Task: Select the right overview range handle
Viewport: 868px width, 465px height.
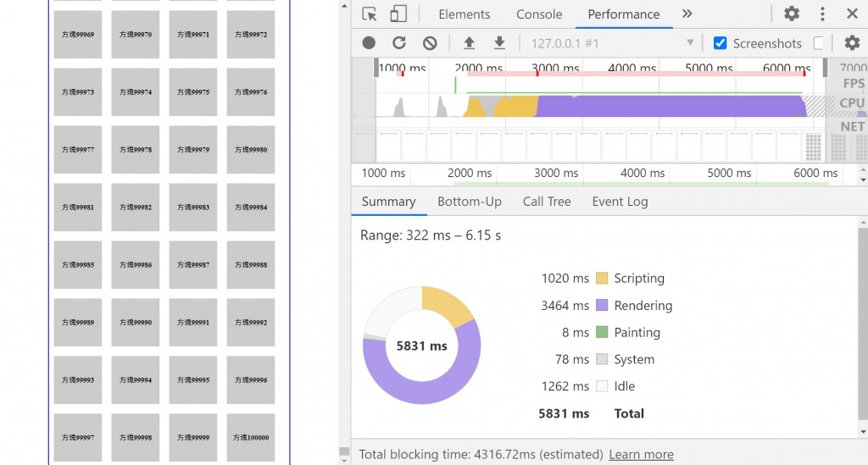Action: coord(825,68)
